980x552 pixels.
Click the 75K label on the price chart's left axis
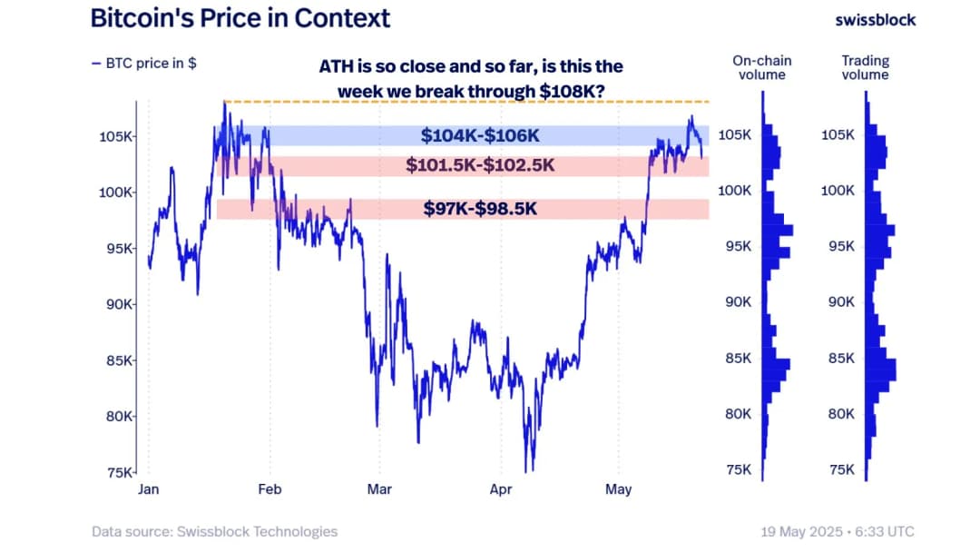[120, 472]
